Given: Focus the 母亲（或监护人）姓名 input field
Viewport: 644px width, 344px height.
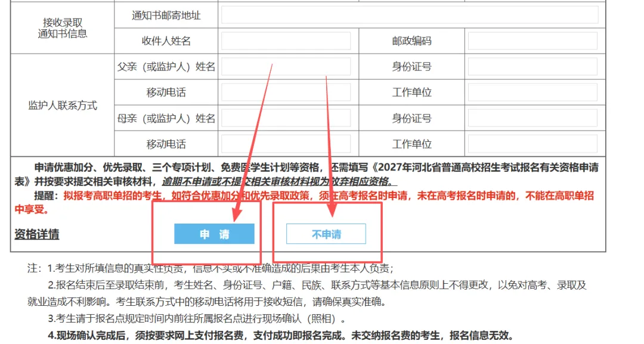Looking at the screenshot, I should (x=286, y=118).
